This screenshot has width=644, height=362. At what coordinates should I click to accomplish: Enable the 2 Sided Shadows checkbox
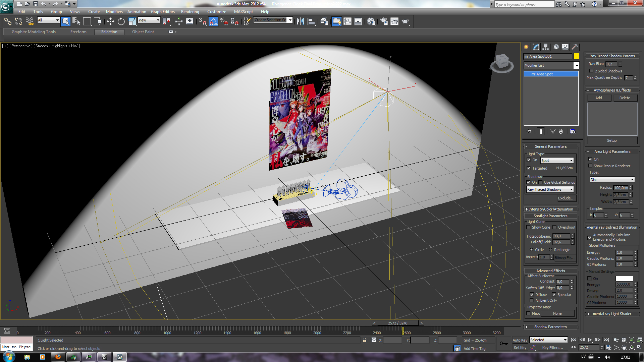[591, 71]
